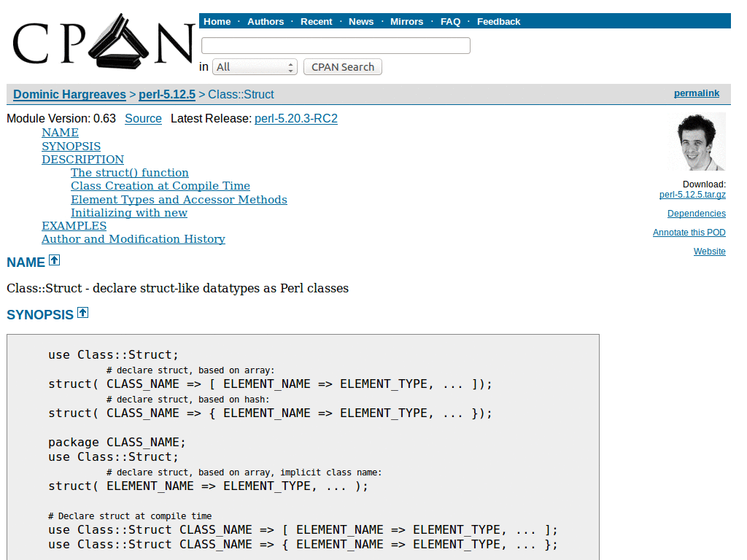Select News in the top bar
The height and width of the screenshot is (560, 747).
(361, 21)
